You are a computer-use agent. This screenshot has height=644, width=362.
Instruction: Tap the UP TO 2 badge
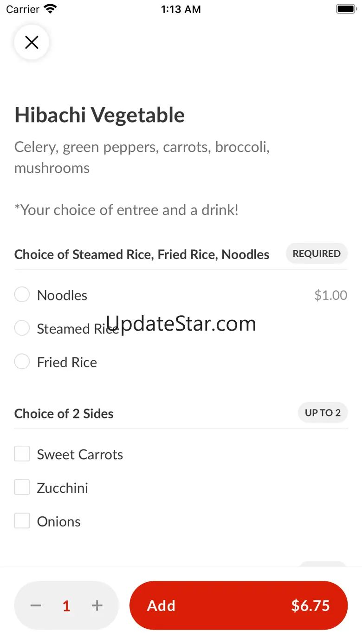(x=323, y=413)
